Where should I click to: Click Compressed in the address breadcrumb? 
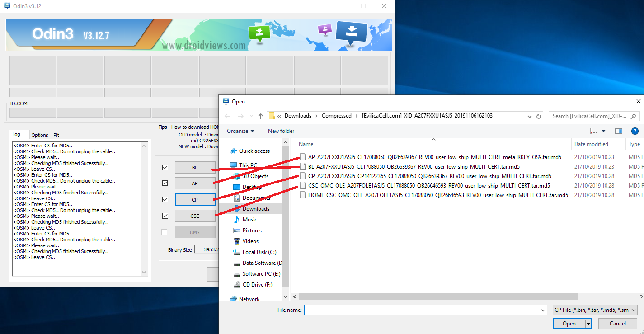pos(337,116)
